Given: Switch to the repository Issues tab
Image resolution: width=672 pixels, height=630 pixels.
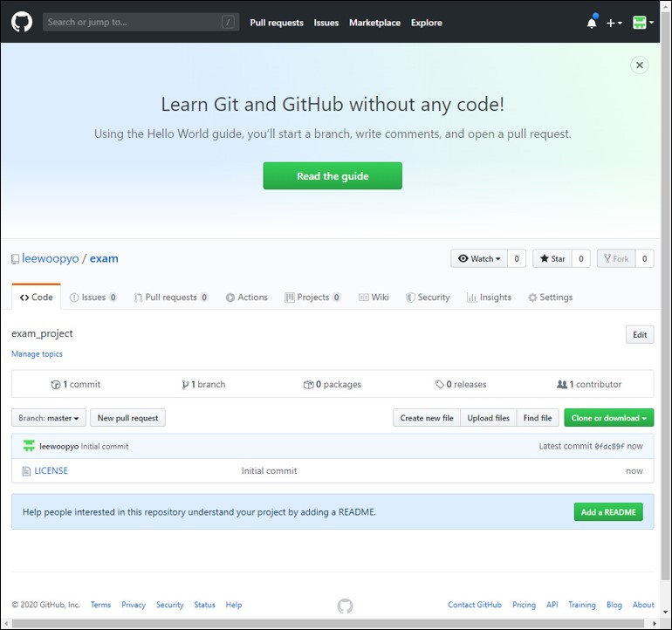Looking at the screenshot, I should tap(93, 297).
